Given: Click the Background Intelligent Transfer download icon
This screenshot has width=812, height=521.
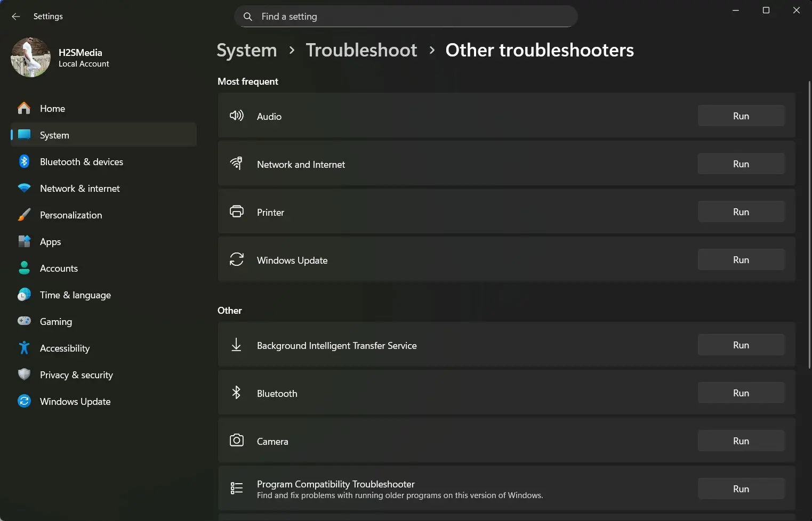Looking at the screenshot, I should click(236, 345).
